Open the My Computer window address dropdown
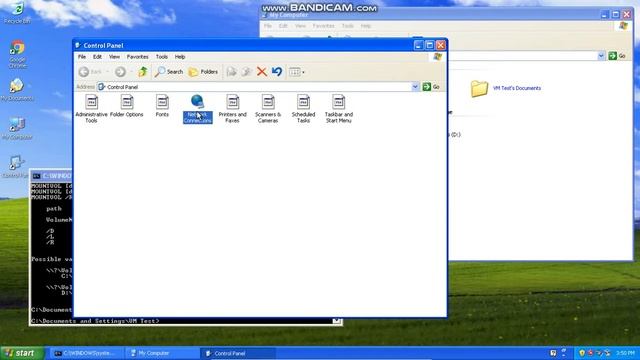Image resolution: width=640 pixels, height=360 pixels. (x=601, y=56)
